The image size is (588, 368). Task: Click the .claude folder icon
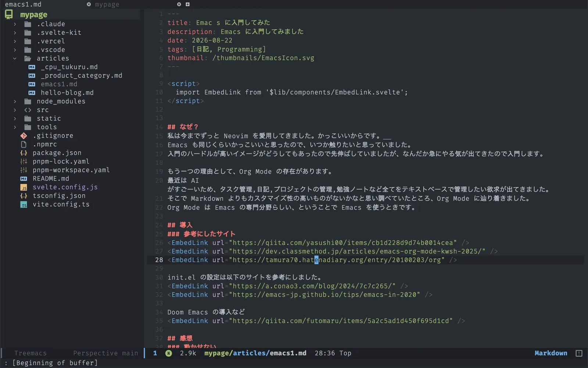pyautogui.click(x=28, y=24)
